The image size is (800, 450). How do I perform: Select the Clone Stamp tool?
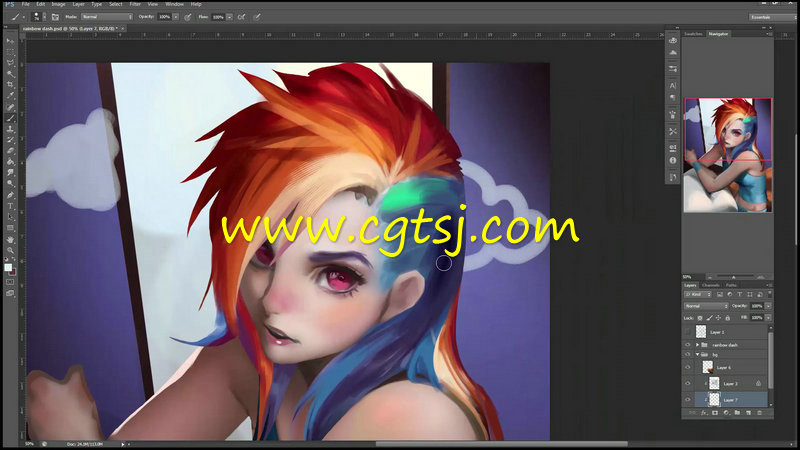coord(10,129)
